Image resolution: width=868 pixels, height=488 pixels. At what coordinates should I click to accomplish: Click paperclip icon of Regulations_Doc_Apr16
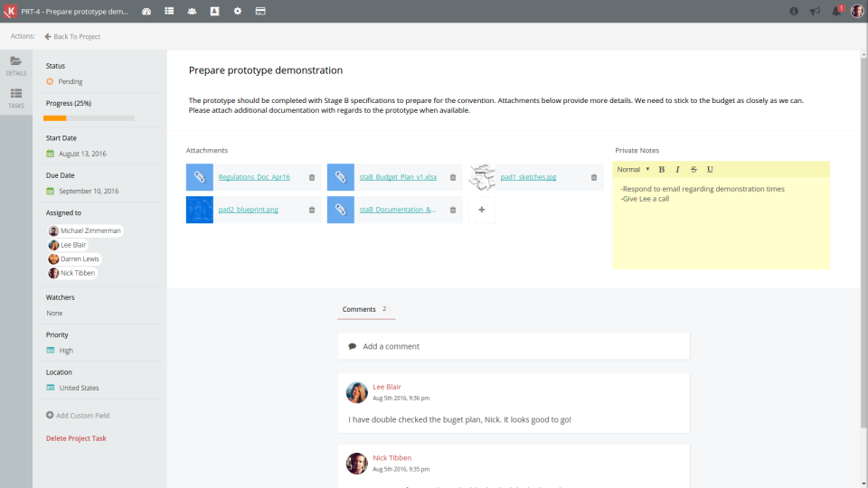tap(199, 177)
